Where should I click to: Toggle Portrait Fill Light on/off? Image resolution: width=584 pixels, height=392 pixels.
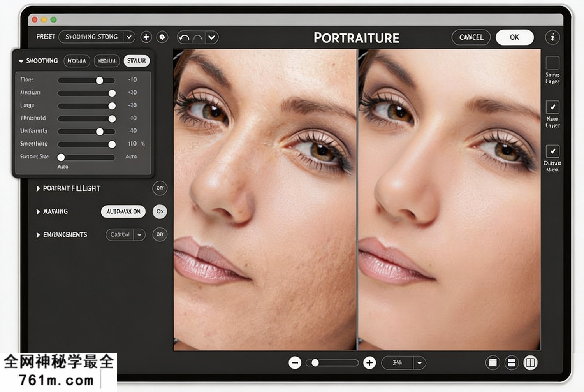pos(160,188)
